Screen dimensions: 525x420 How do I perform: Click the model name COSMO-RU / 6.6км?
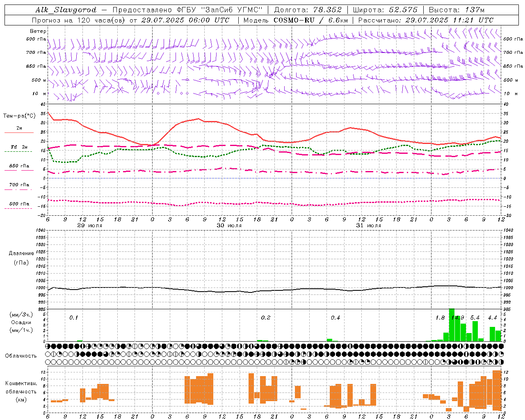310,20
